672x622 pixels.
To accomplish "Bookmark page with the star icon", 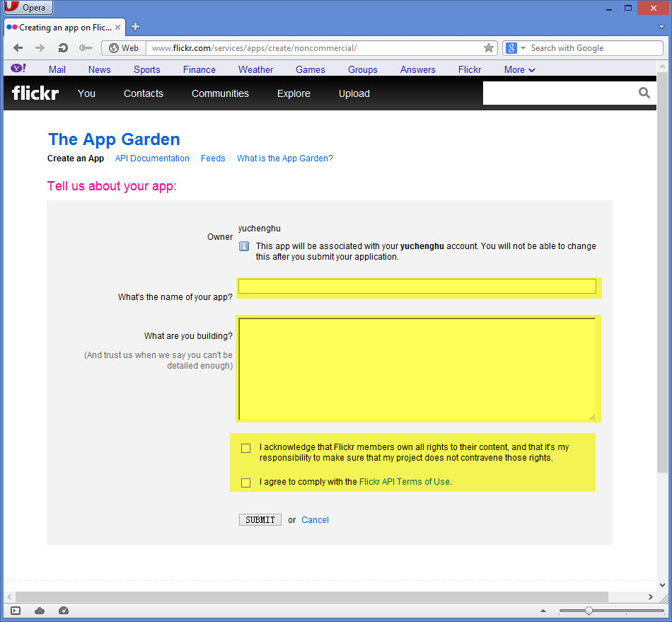I will [x=489, y=48].
